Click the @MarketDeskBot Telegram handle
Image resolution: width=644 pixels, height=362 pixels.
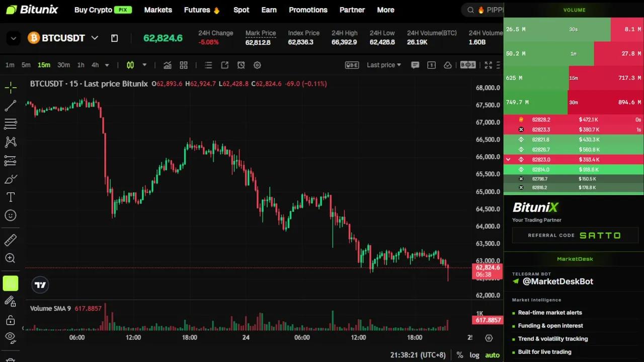558,282
